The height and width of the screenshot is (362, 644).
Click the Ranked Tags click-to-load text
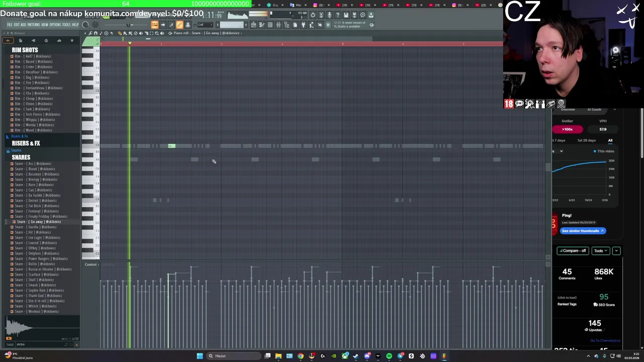(567, 298)
